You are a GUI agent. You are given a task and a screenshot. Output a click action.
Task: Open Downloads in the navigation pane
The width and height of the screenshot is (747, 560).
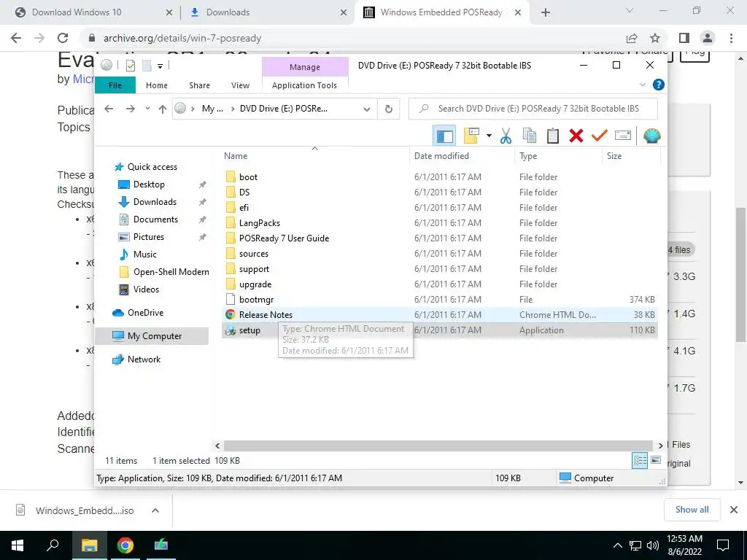pos(155,202)
